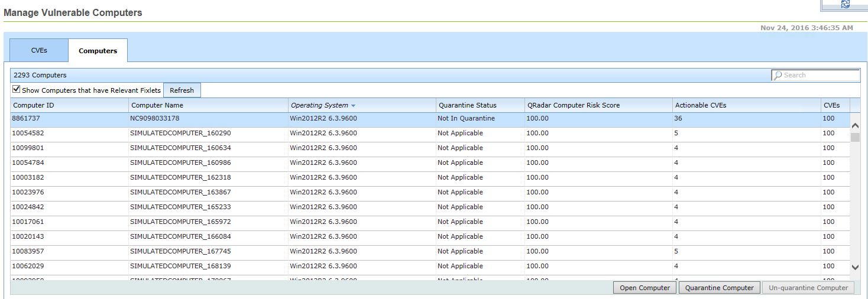Sort by Quarantine Status column header
Viewport: 868px width, 299px height.
480,105
